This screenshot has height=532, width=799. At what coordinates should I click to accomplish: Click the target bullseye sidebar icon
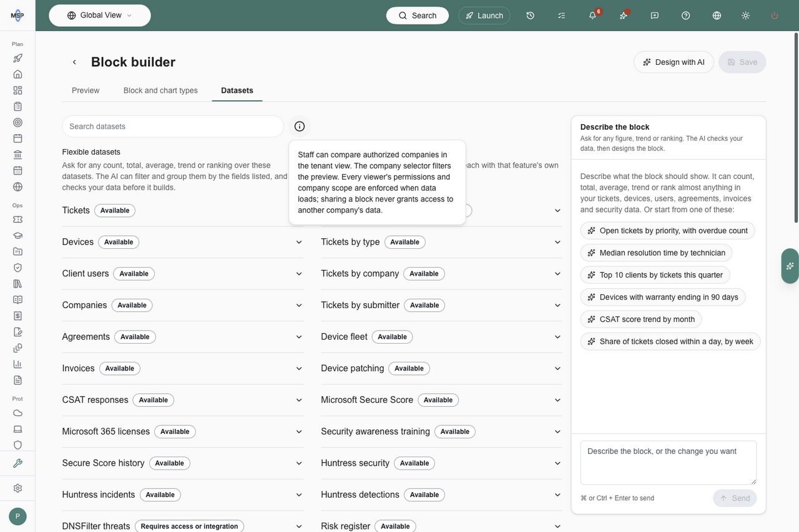point(17,122)
